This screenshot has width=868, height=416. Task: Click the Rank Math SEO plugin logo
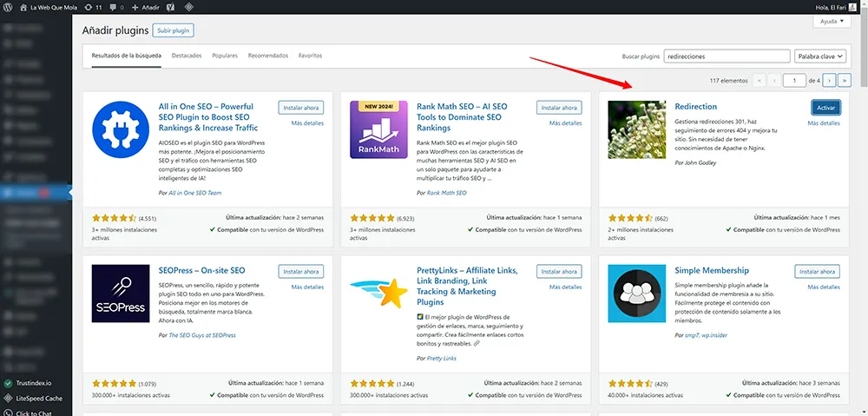pos(378,129)
